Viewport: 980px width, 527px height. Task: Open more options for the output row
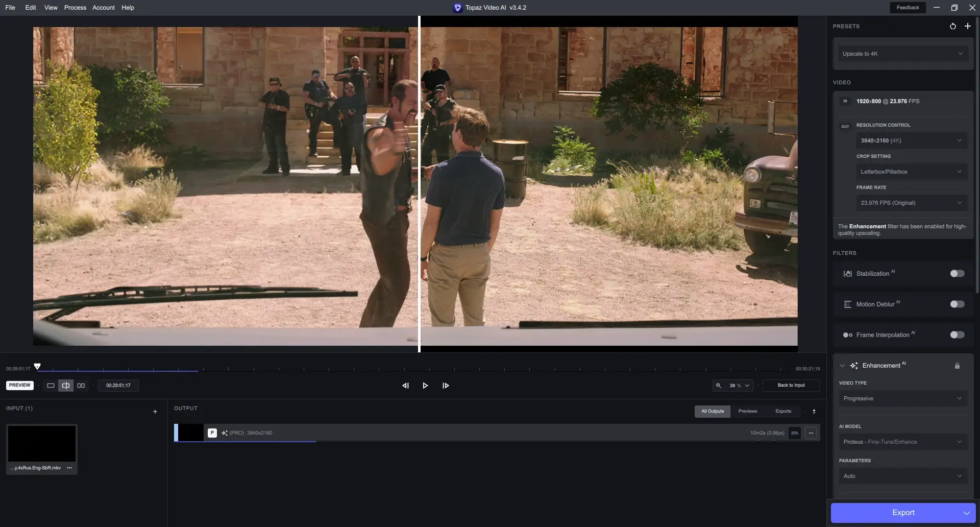pyautogui.click(x=811, y=433)
